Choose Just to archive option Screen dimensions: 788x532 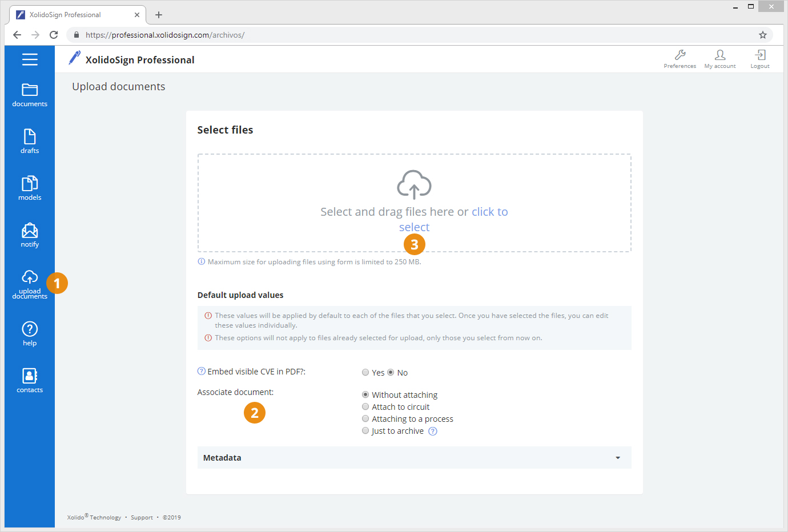(365, 430)
